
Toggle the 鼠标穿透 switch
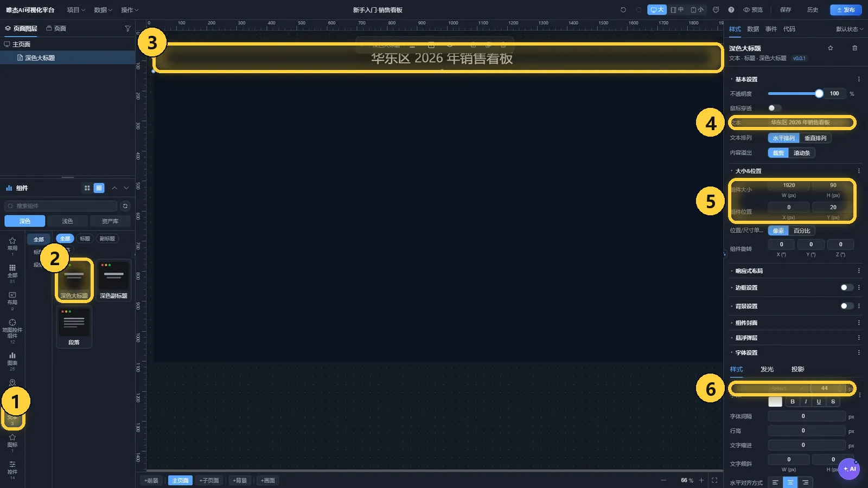click(x=775, y=108)
